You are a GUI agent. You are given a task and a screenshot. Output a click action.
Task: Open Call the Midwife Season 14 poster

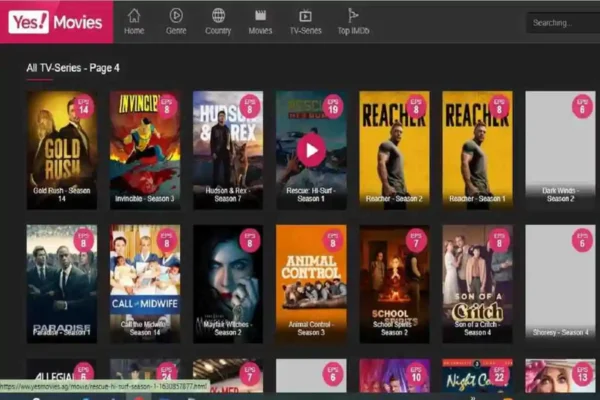(145, 284)
